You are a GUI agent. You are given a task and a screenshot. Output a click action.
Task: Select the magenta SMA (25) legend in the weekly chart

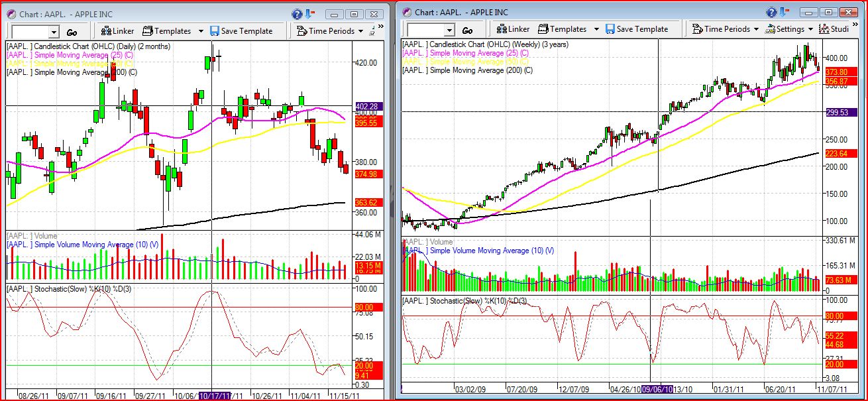(x=465, y=53)
